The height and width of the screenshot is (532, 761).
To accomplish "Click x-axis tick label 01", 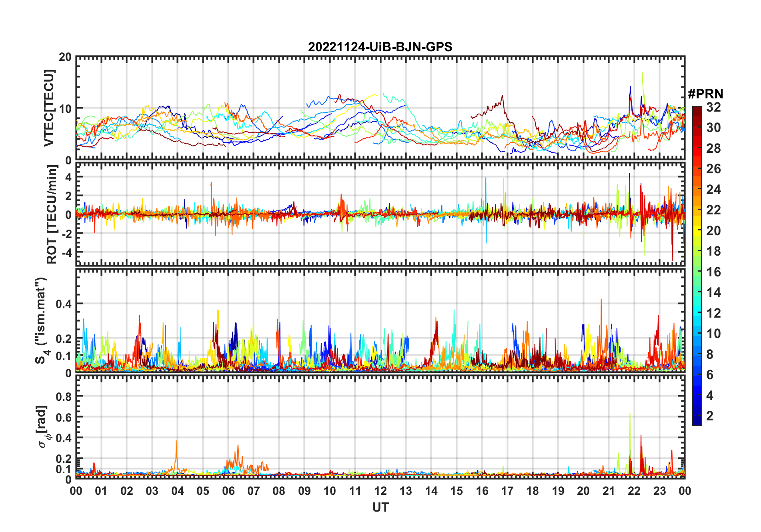I will click(x=101, y=491).
